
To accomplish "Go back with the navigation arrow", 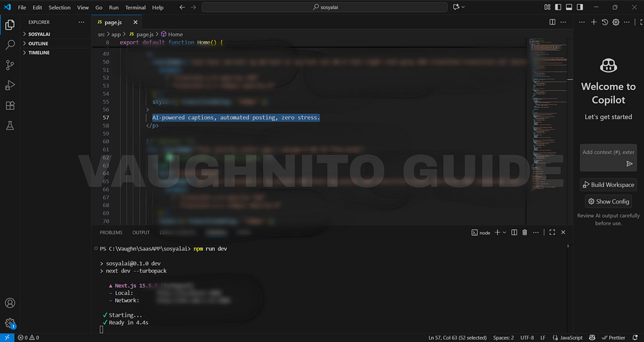I will (x=182, y=7).
